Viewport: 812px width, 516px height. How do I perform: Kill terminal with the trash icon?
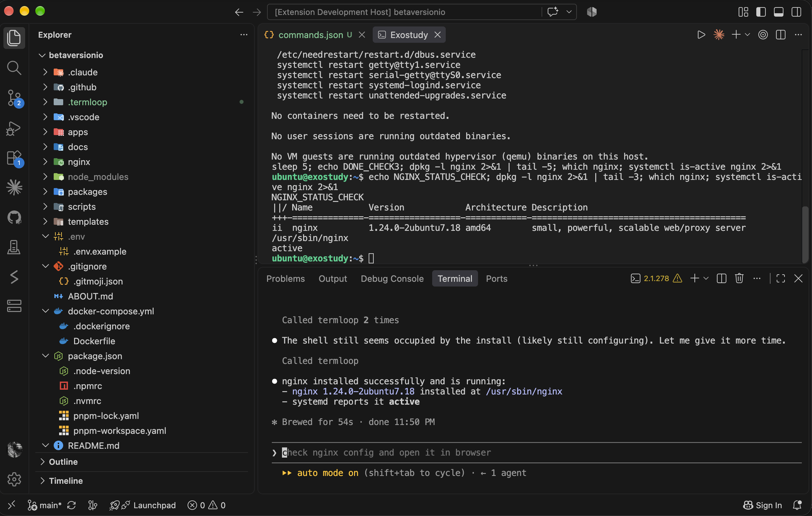[x=739, y=278]
